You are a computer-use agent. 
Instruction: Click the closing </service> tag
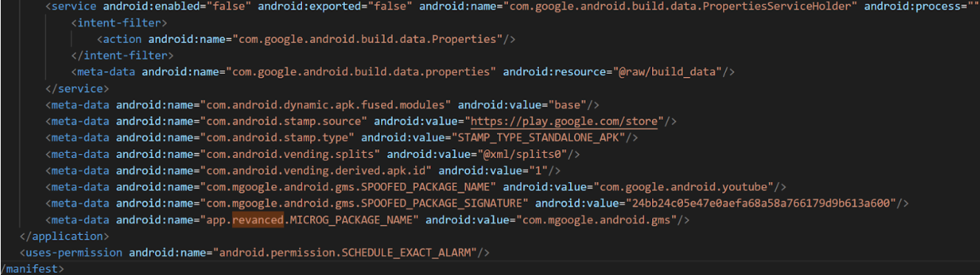click(78, 89)
